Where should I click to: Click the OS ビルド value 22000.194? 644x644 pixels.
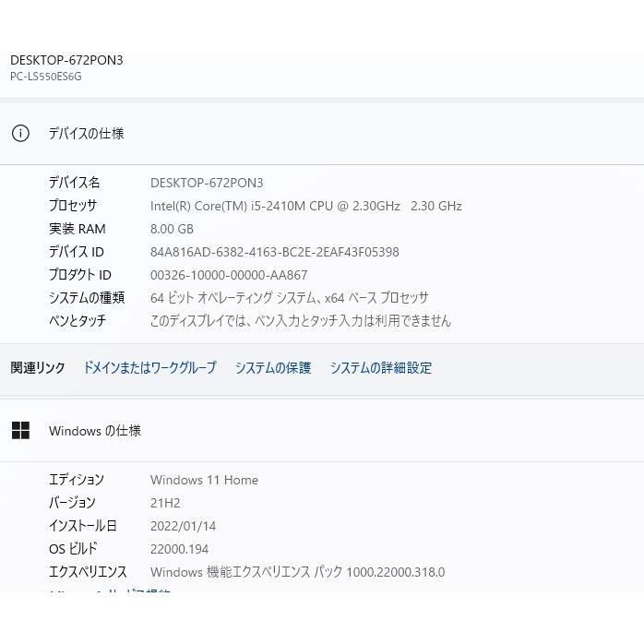(179, 549)
